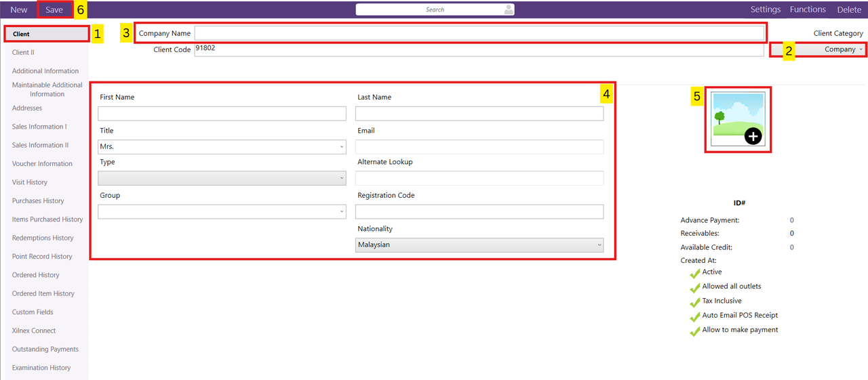Screen dimensions: 868x380
Task: Click the Email input field
Action: click(479, 147)
